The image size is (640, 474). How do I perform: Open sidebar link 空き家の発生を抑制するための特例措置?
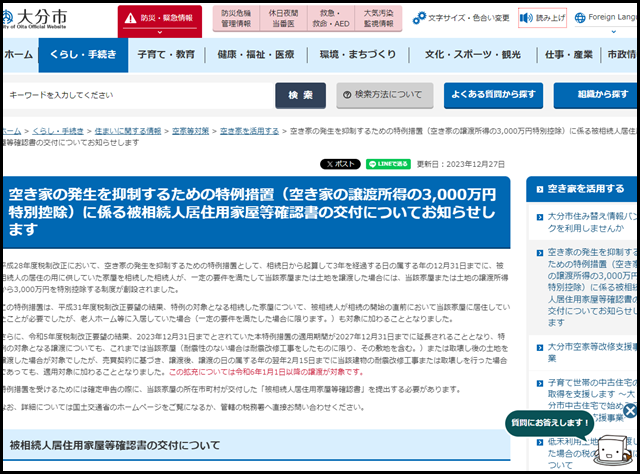[x=592, y=287]
